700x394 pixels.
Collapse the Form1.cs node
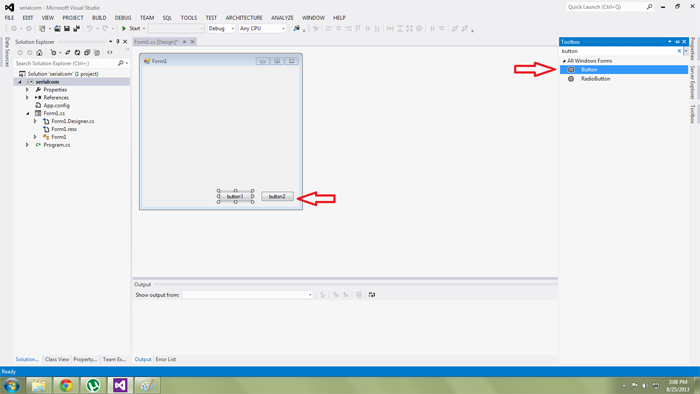click(x=27, y=113)
